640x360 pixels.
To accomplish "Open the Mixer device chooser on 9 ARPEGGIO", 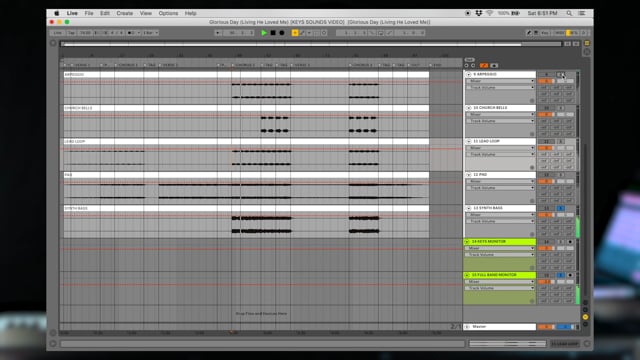I will [500, 81].
